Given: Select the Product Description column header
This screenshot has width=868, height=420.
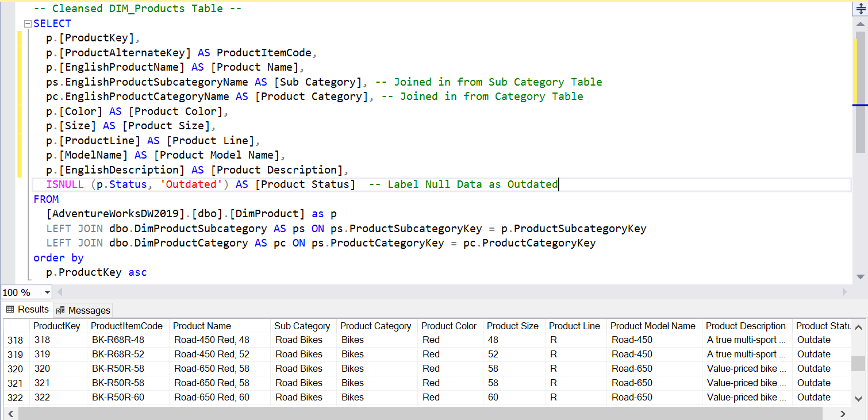Looking at the screenshot, I should [x=747, y=326].
